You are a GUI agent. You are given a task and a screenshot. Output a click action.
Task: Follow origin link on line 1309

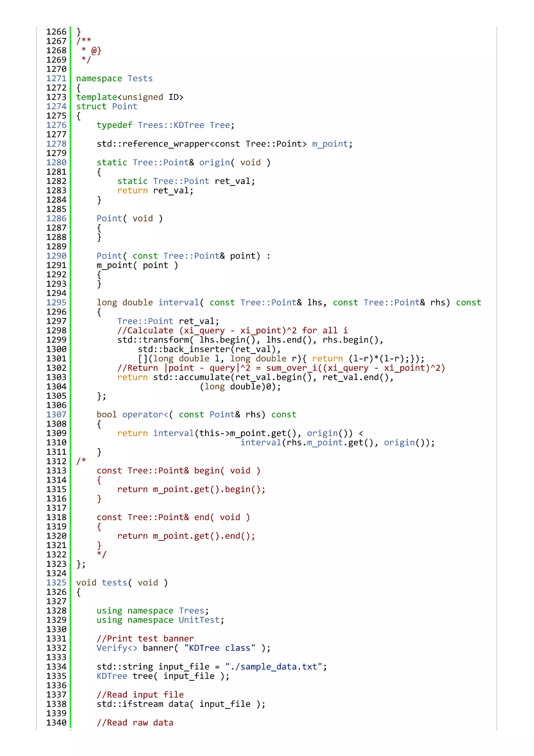pyautogui.click(x=323, y=434)
